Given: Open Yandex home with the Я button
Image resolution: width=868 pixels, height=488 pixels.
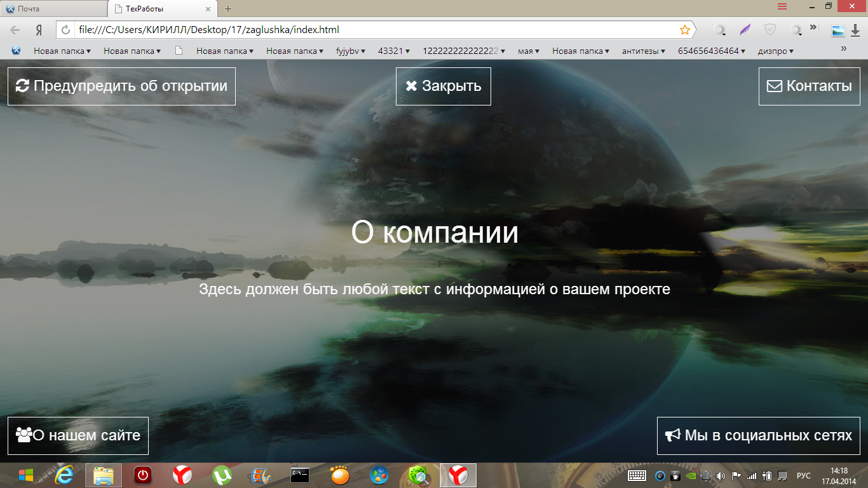Looking at the screenshot, I should pos(39,30).
